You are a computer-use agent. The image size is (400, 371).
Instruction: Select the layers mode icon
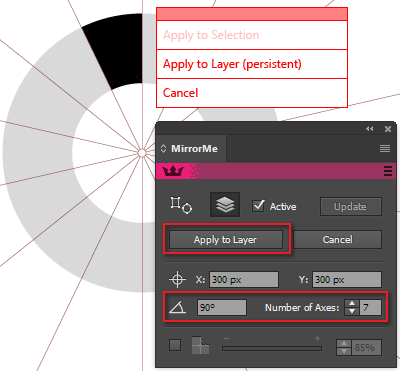[x=225, y=205]
